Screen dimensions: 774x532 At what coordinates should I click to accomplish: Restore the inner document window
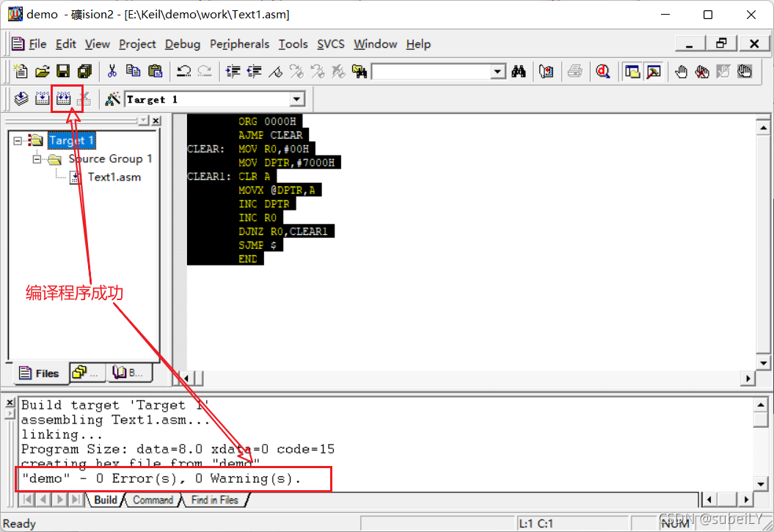pos(721,43)
